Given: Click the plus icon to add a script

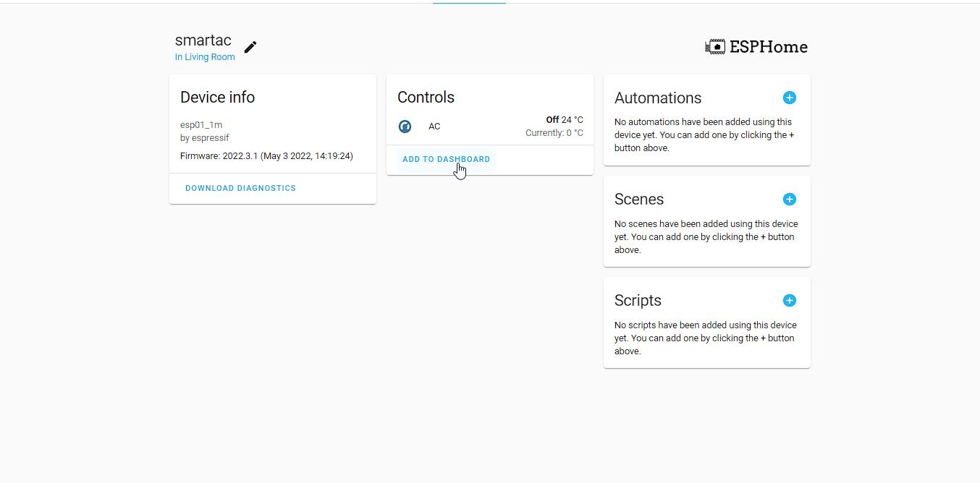Looking at the screenshot, I should (x=790, y=300).
